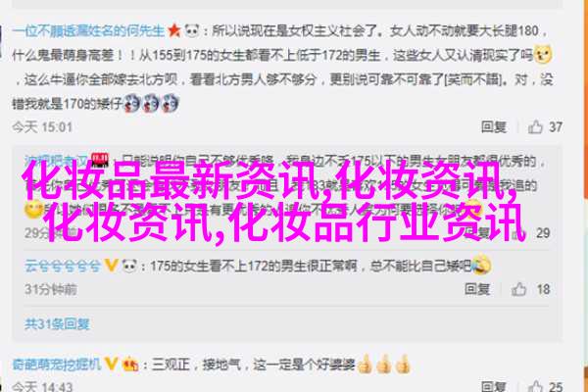The height and width of the screenshot is (392, 588).
Task: Click the yellow V verified badge of 云兮兮兮兮兮
Action: click(x=111, y=266)
